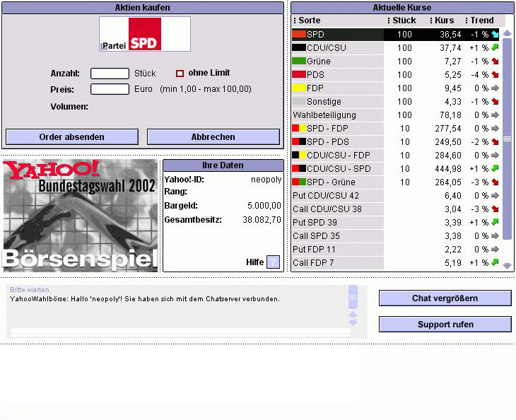Click the SPD price 36,54

point(450,35)
